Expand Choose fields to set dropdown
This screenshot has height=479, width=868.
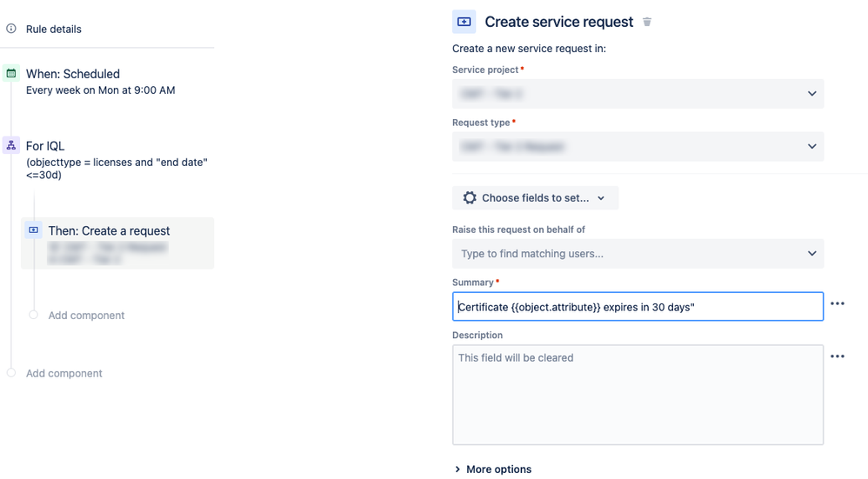tap(535, 198)
